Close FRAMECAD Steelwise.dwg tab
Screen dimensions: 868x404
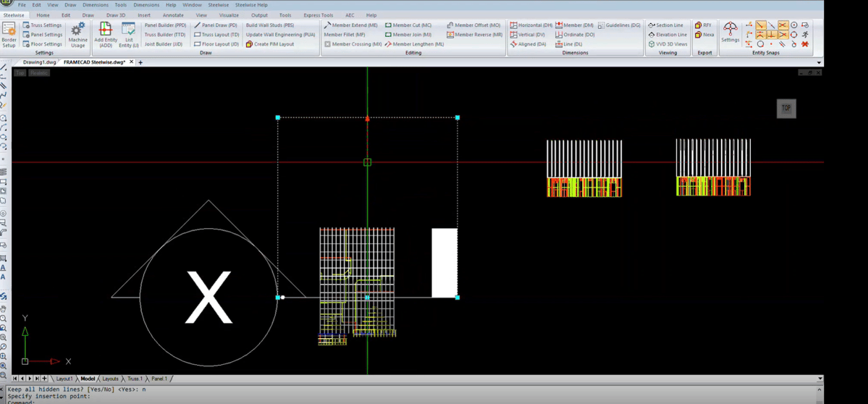tap(131, 62)
